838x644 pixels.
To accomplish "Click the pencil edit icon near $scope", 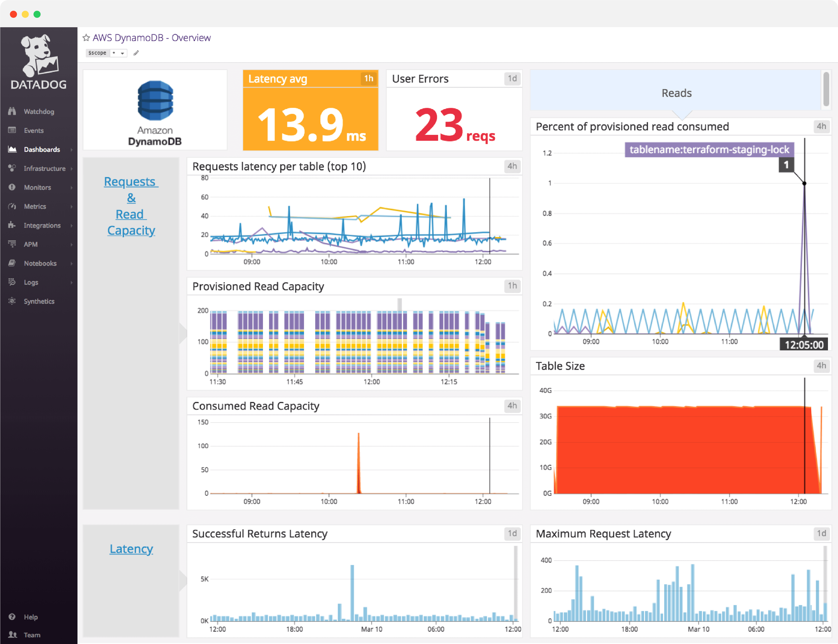I will (x=136, y=53).
